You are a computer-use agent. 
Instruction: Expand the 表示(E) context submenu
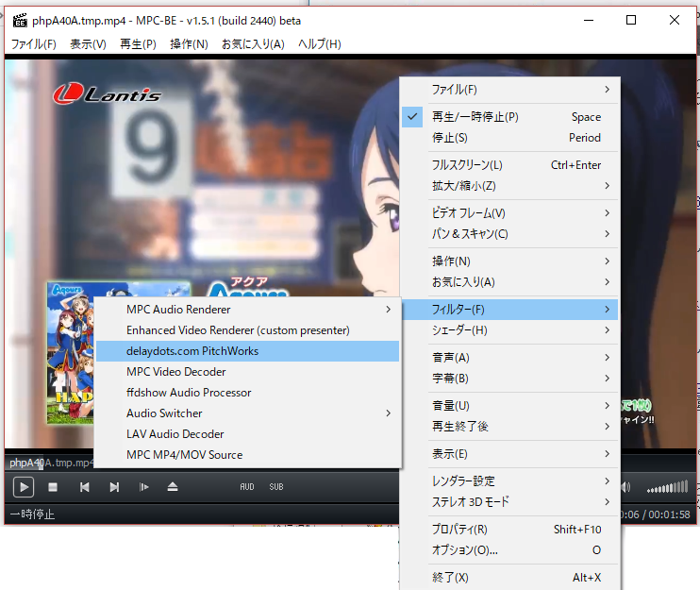pos(509,454)
